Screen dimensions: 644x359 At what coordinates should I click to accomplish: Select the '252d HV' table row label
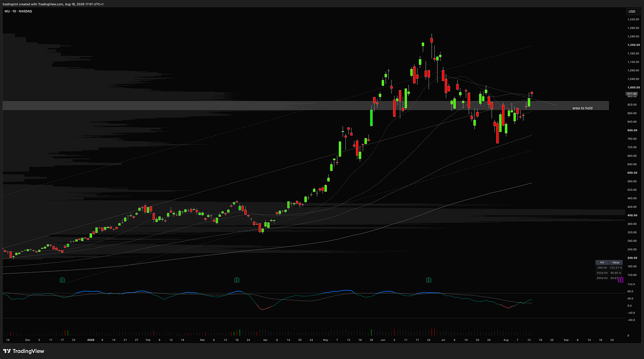coord(602,273)
